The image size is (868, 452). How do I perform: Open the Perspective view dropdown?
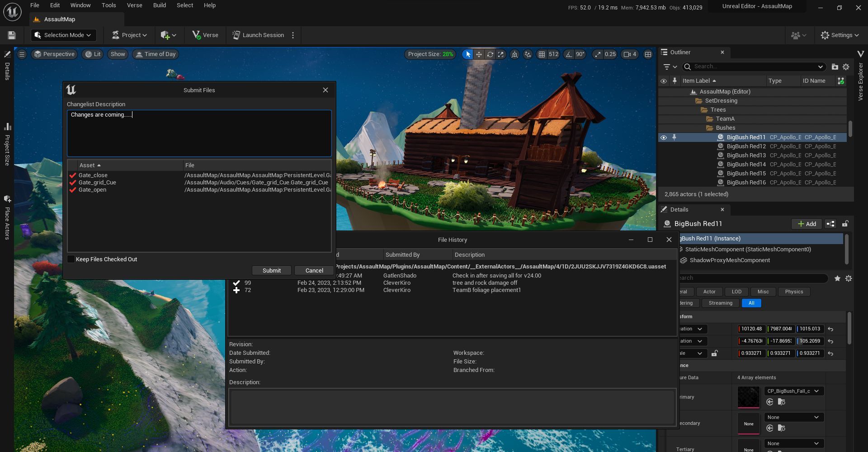[x=54, y=54]
